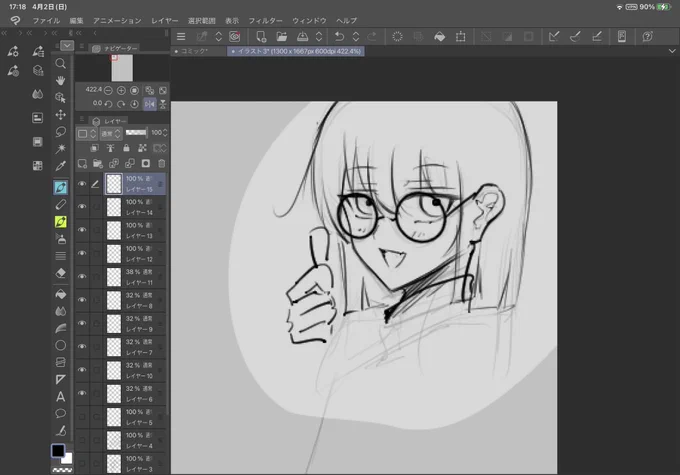Select the Object operation tool
The height and width of the screenshot is (475, 680).
click(x=61, y=98)
